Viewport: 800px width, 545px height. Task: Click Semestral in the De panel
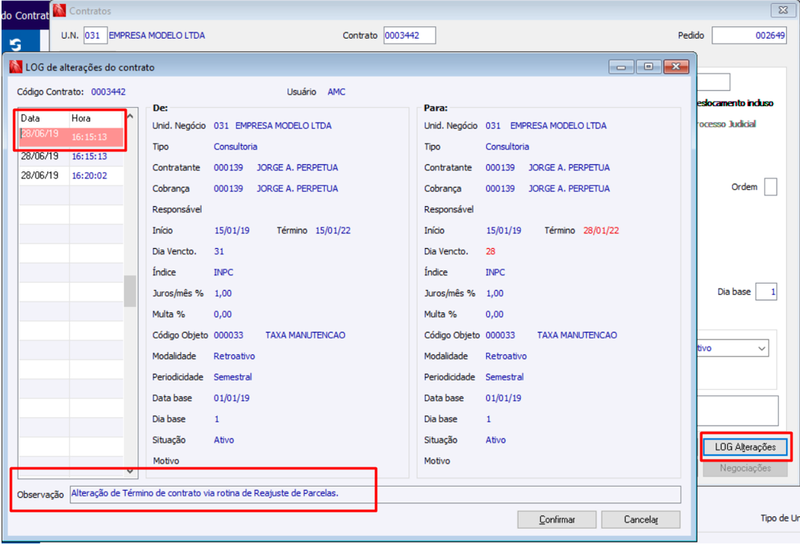pos(233,377)
